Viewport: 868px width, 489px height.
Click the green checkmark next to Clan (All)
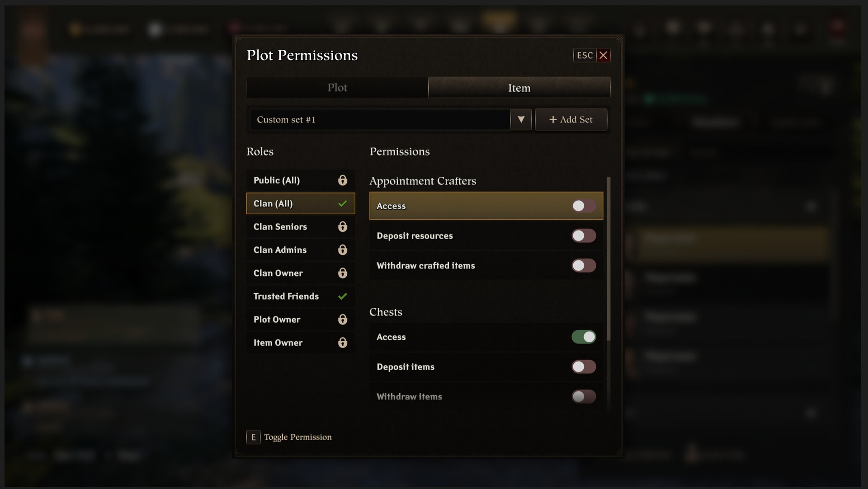pyautogui.click(x=343, y=204)
